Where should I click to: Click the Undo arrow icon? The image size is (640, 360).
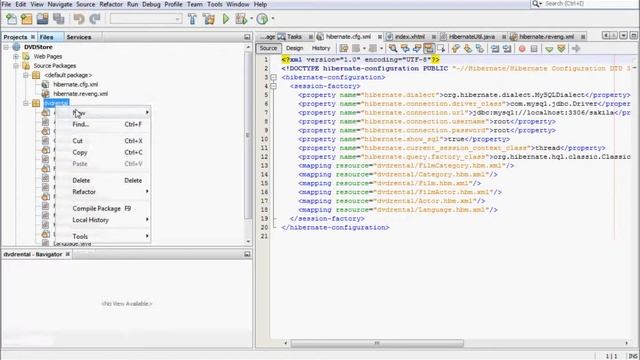(79, 19)
